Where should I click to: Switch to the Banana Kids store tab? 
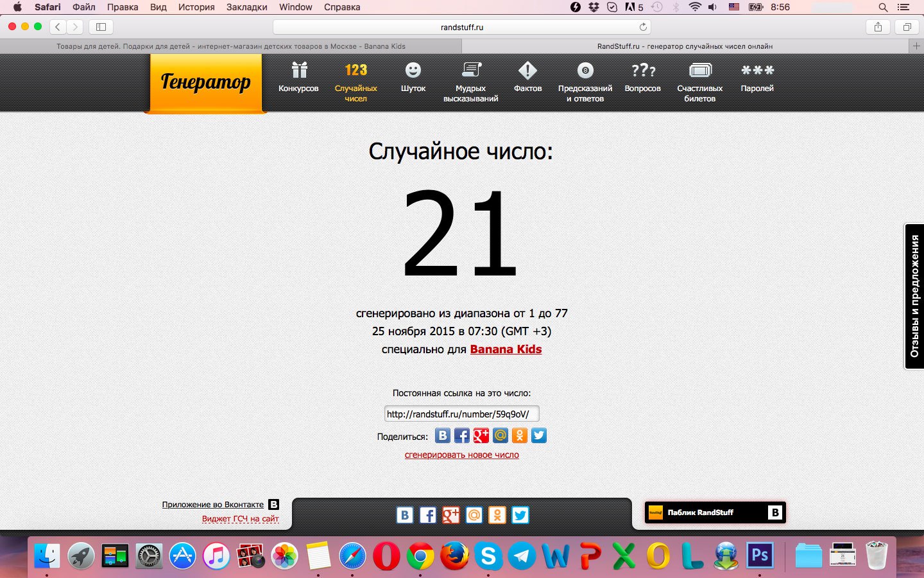click(231, 46)
